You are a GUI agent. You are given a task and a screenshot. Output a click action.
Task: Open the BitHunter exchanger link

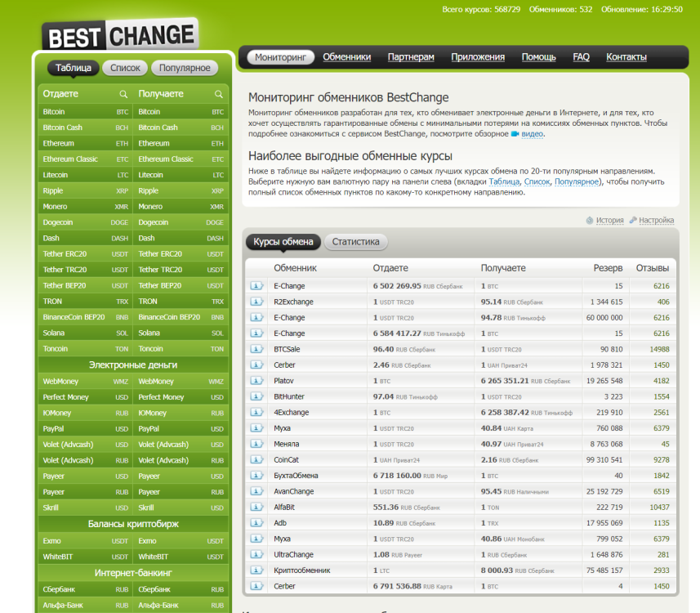pyautogui.click(x=289, y=397)
